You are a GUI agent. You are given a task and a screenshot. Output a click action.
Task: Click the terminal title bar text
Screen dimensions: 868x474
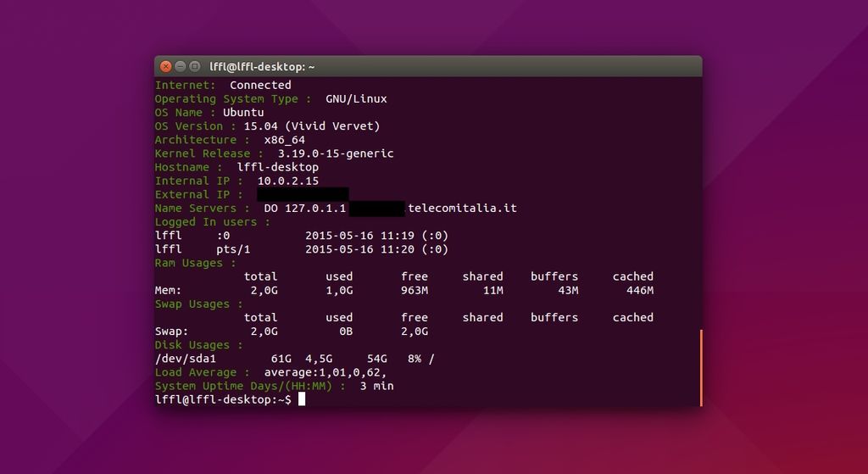262,66
